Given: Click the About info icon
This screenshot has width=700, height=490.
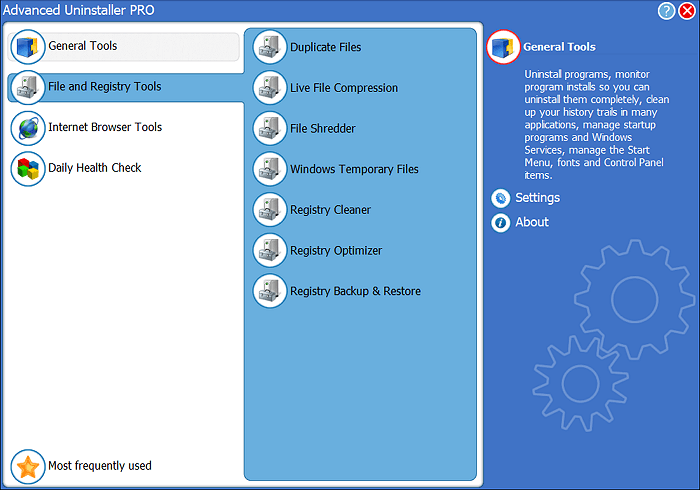Looking at the screenshot, I should coord(500,222).
